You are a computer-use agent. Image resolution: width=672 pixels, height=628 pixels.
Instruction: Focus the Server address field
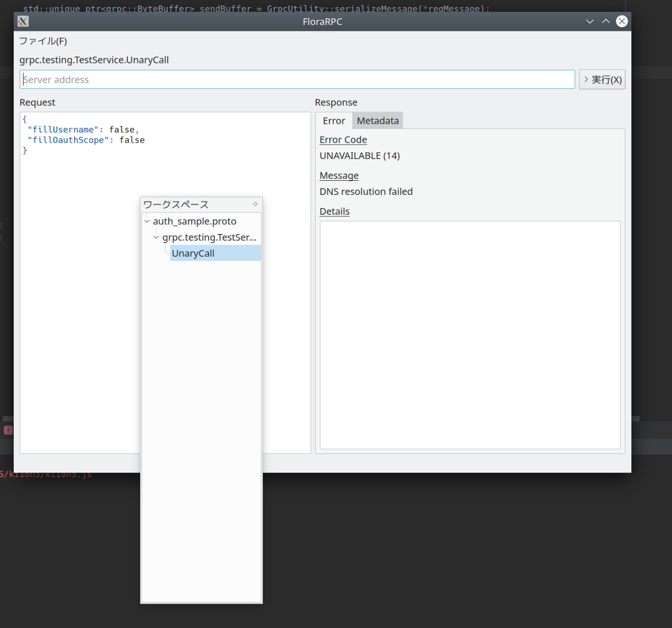tap(297, 80)
